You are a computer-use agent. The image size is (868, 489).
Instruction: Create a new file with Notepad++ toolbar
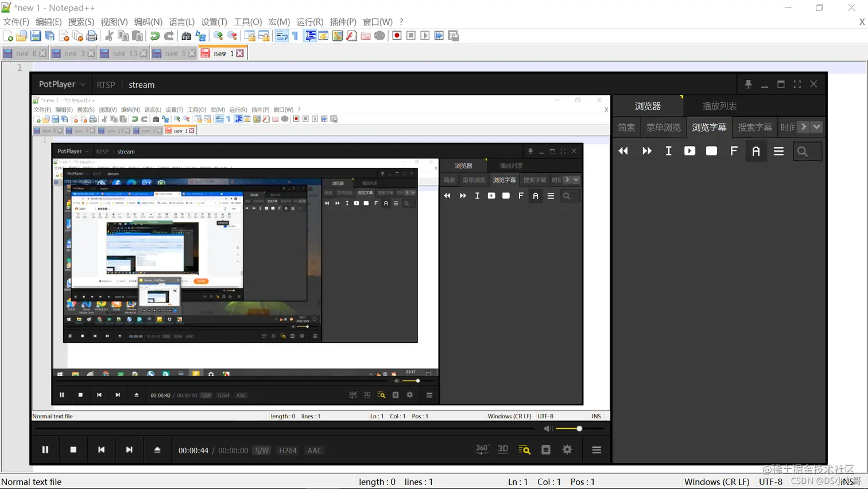coord(8,36)
